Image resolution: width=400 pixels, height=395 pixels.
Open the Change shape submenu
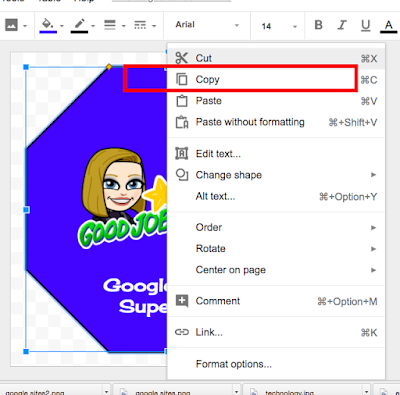[276, 175]
